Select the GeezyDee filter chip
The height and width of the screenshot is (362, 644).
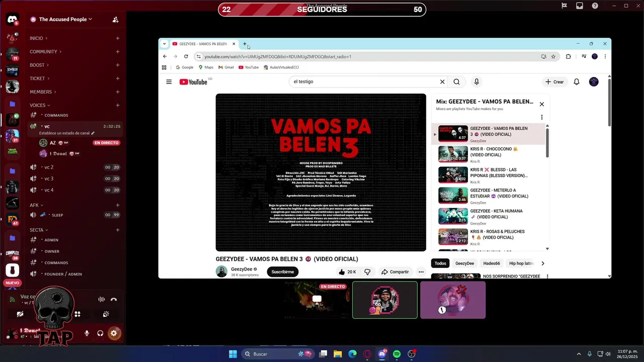[x=464, y=263]
